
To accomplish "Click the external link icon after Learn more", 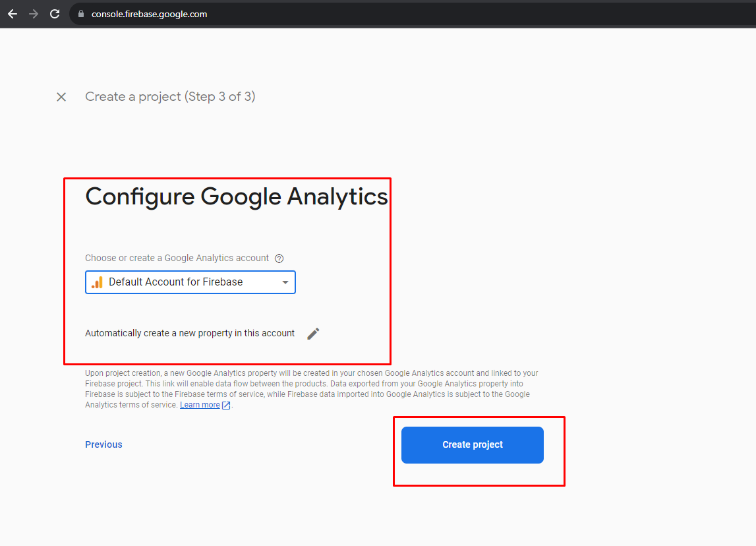I will coord(226,405).
